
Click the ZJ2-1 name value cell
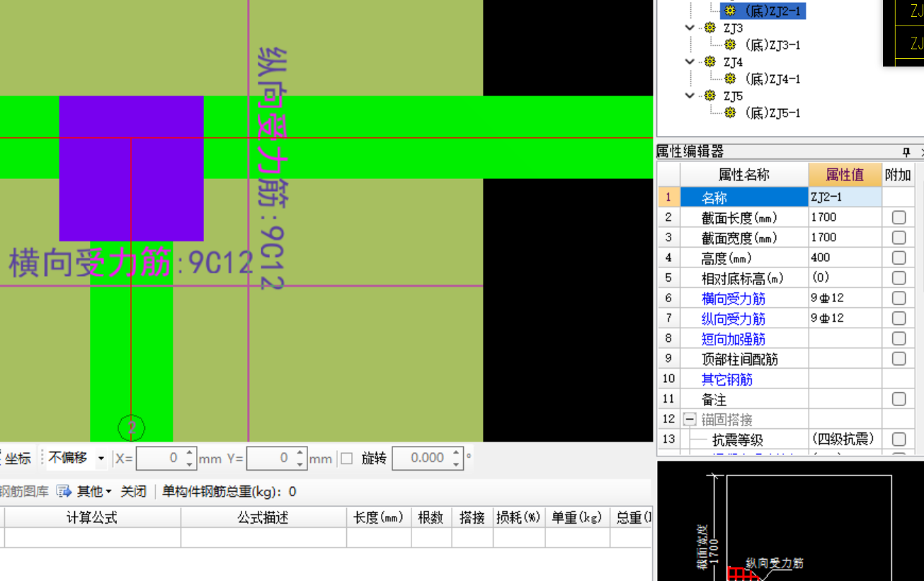845,197
